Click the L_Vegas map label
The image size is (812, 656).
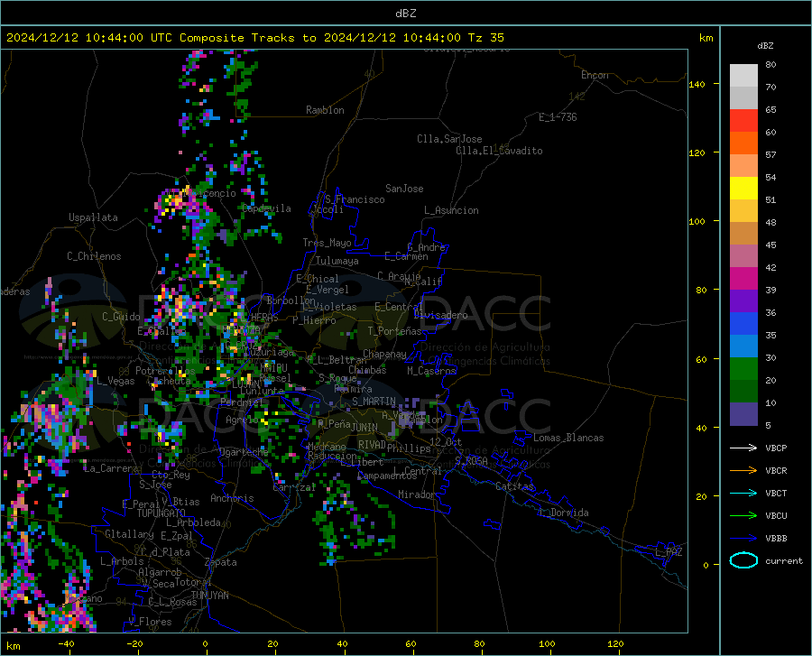click(x=115, y=381)
